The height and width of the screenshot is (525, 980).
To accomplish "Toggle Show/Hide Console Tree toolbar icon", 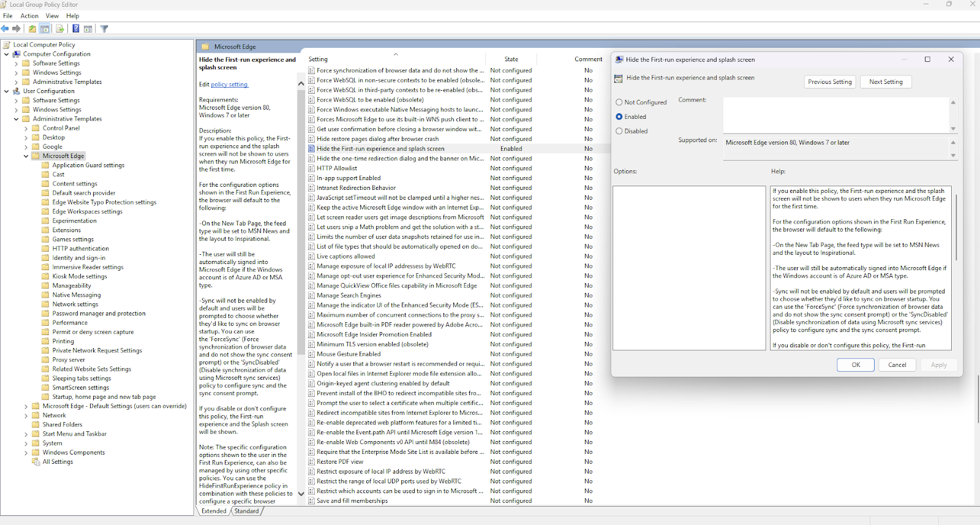I will 45,29.
